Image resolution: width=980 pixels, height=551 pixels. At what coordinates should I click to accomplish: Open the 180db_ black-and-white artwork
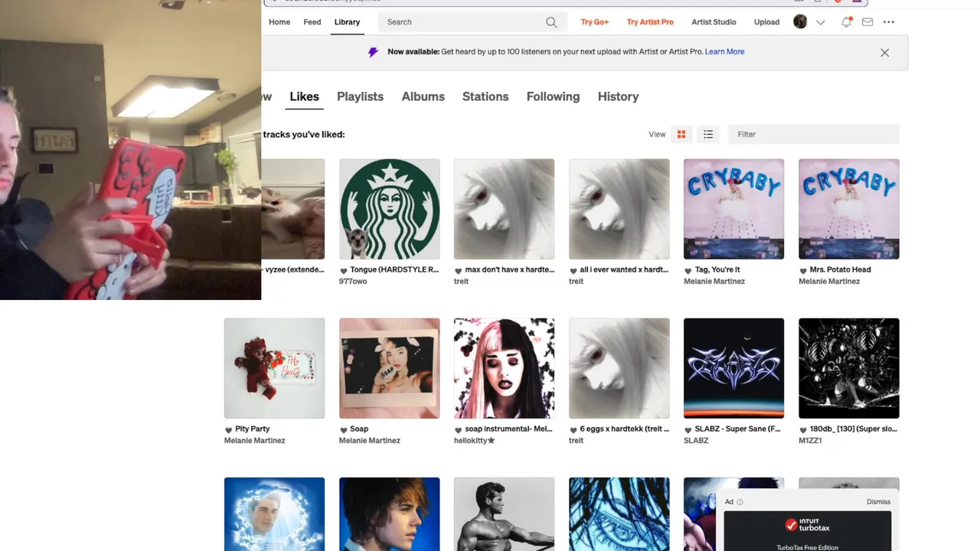(849, 368)
